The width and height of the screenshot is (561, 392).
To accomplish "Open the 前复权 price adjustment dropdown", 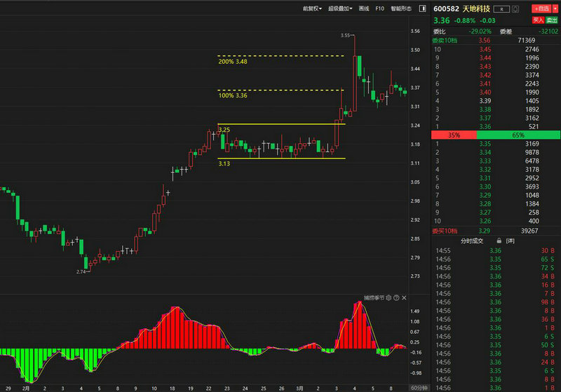I will [312, 8].
